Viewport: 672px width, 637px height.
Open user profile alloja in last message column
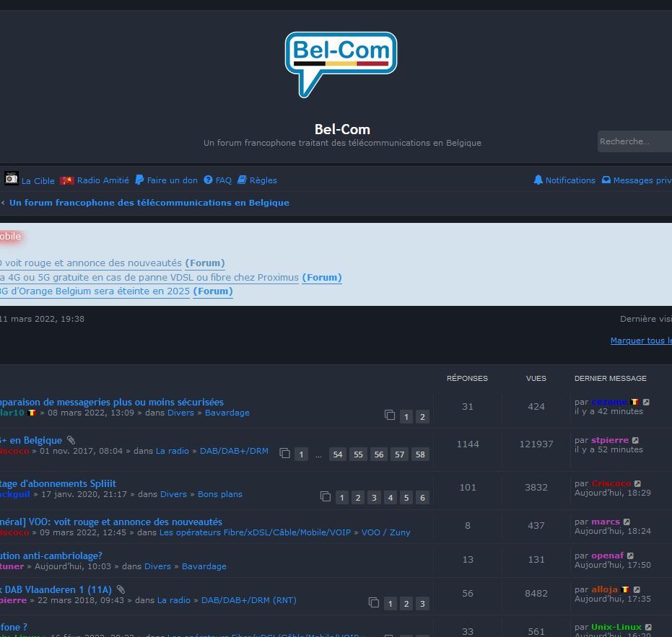[604, 590]
